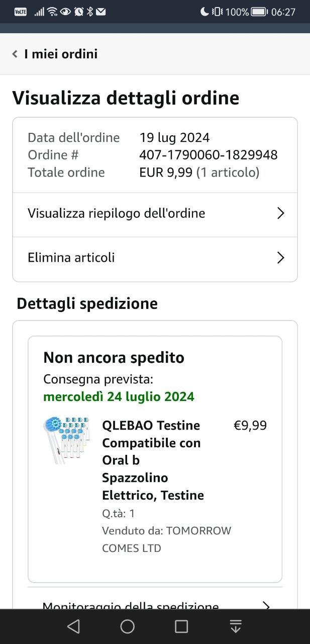Open the QLEBAO toothbrush heads product thumbnail
The width and height of the screenshot is (310, 644).
click(66, 440)
